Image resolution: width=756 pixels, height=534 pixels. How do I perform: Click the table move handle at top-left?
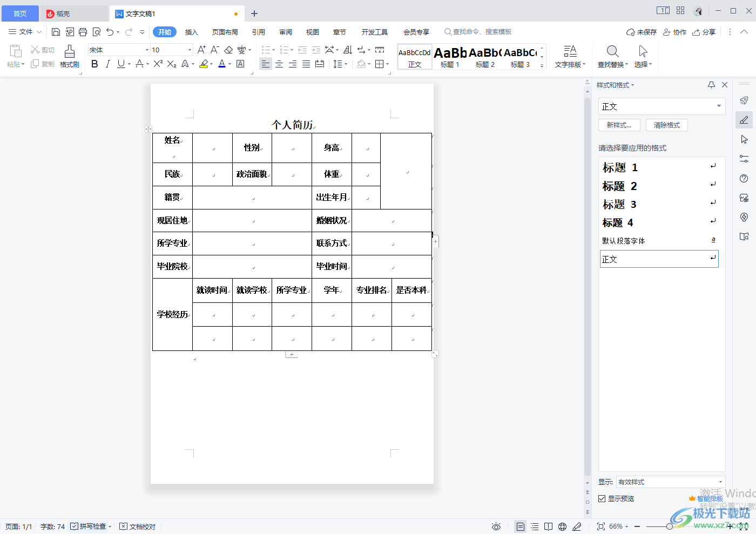pos(148,129)
